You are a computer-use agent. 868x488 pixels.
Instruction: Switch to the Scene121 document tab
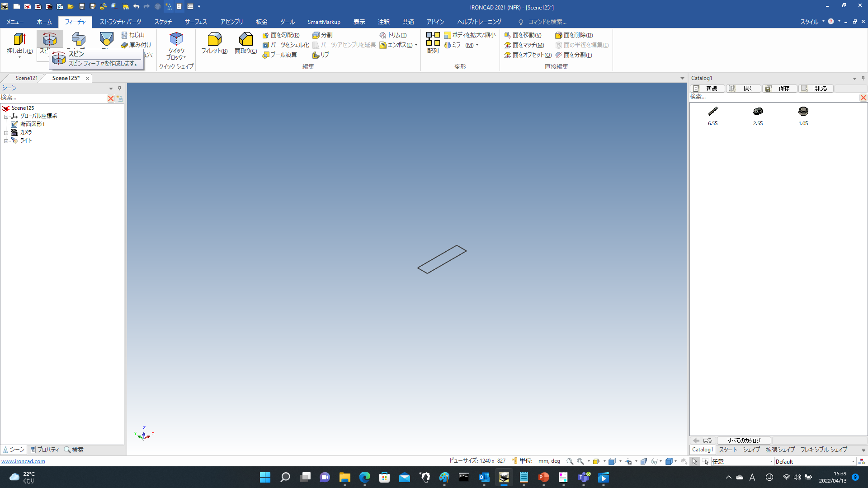tap(26, 78)
